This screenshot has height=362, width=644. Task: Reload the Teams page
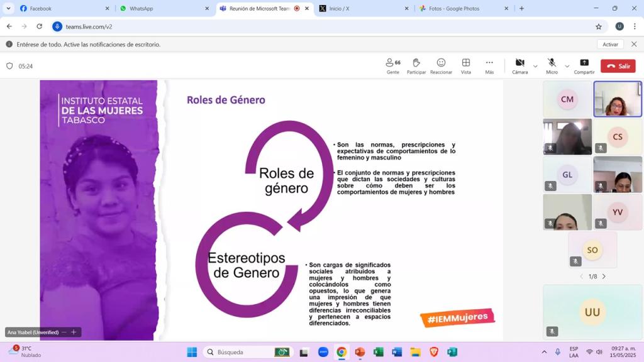(x=40, y=26)
